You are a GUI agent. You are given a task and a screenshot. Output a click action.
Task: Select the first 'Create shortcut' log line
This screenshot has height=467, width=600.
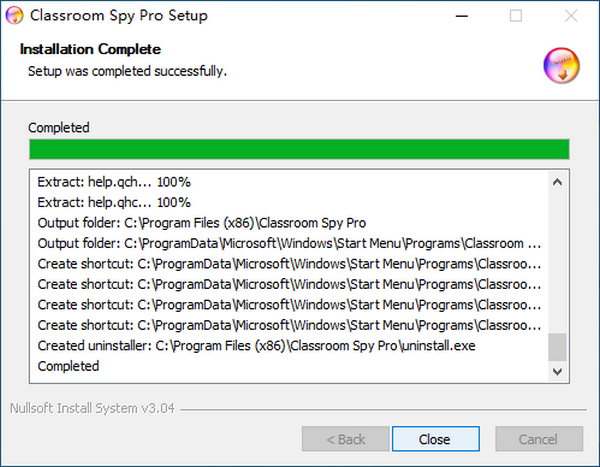pos(290,264)
